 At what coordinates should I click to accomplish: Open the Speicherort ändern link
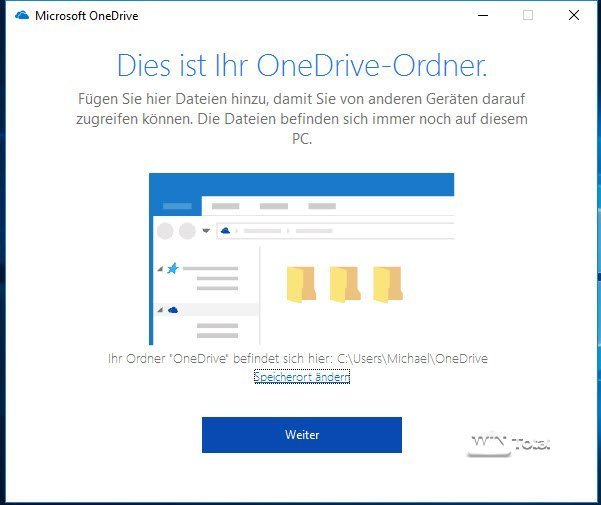click(302, 377)
